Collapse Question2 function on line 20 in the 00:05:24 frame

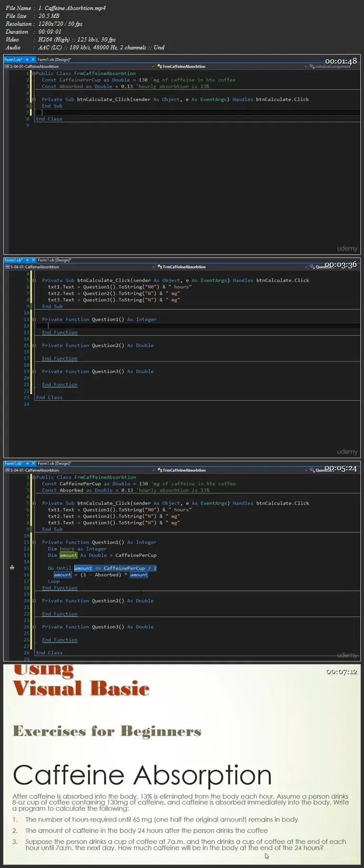click(x=34, y=601)
